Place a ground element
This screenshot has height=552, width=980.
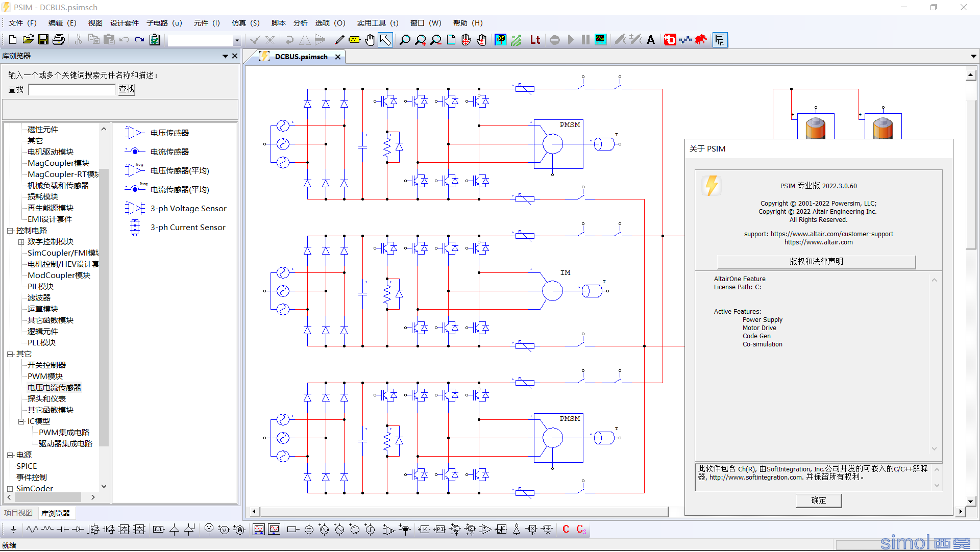[13, 530]
